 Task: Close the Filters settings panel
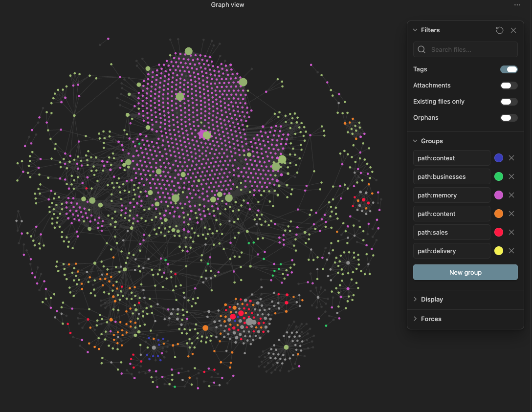(513, 30)
